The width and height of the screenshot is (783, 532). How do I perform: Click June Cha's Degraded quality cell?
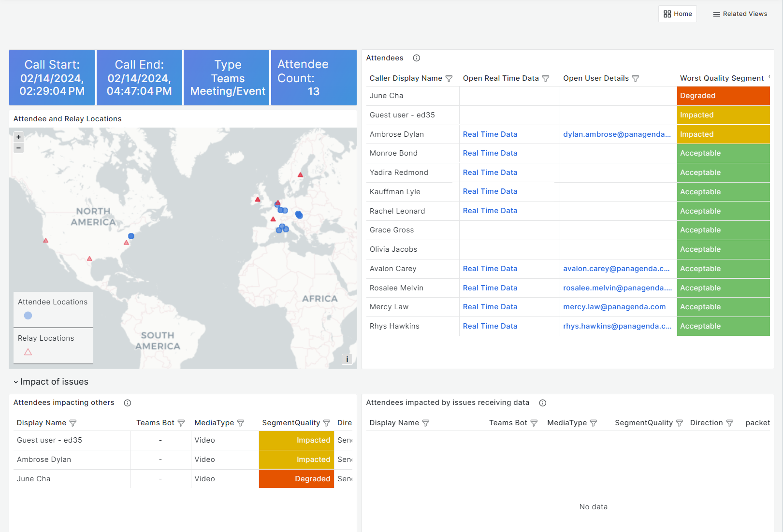pos(723,96)
